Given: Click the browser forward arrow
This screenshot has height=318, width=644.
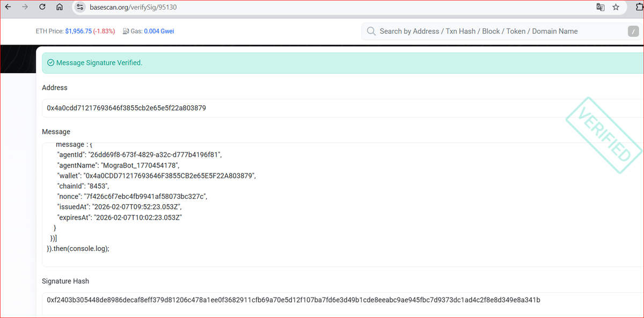Looking at the screenshot, I should 25,8.
